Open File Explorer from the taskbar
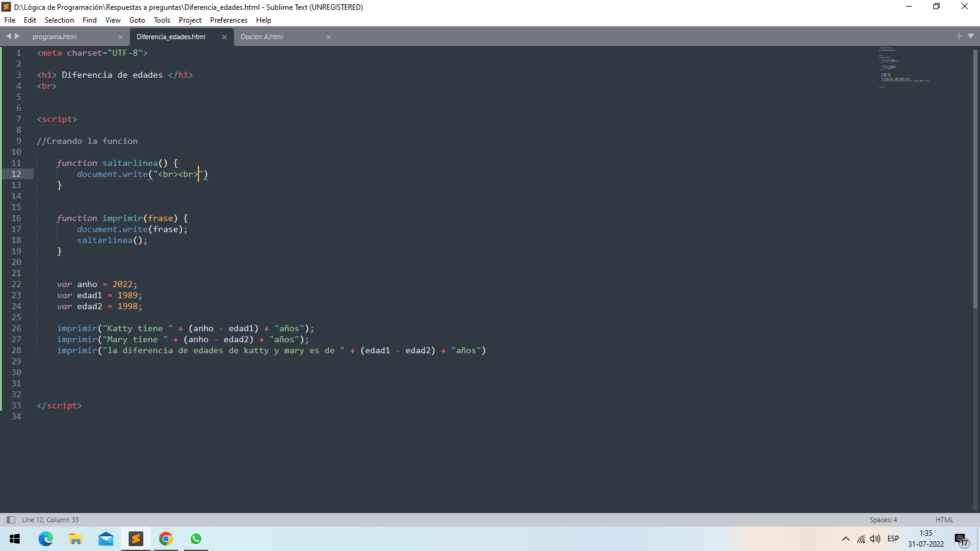 [75, 539]
